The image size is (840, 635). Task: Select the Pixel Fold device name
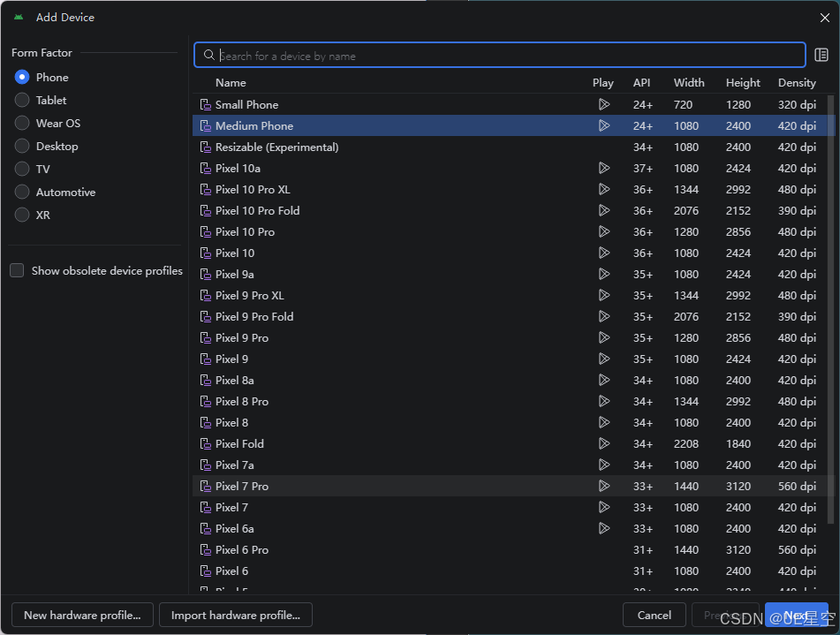coord(239,443)
